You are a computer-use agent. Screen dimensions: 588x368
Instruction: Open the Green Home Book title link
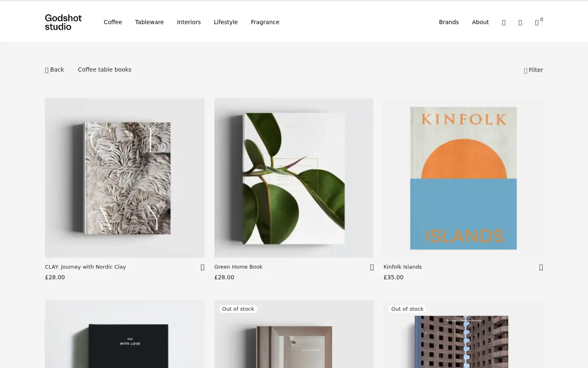coord(238,267)
